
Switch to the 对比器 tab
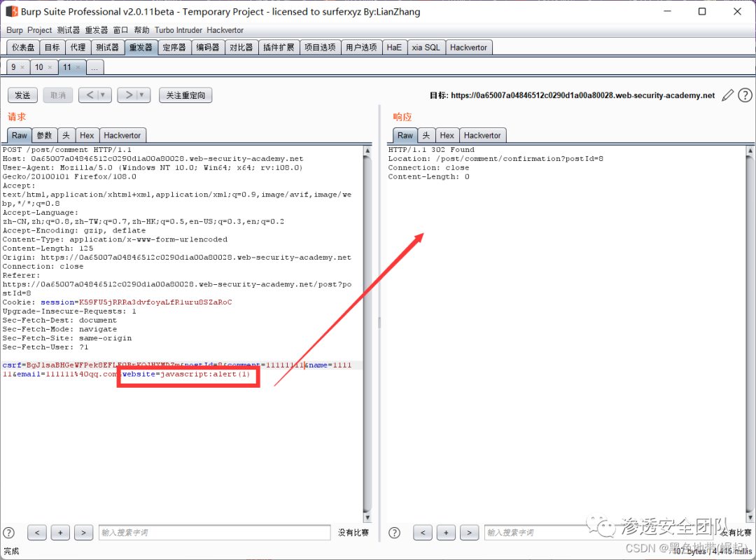coord(241,48)
